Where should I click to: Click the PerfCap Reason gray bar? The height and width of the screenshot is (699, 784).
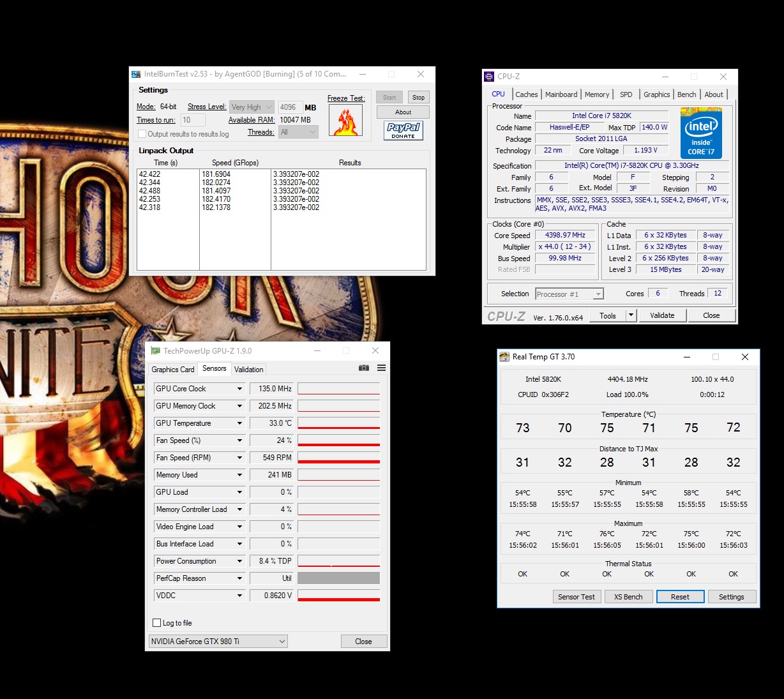(x=339, y=578)
